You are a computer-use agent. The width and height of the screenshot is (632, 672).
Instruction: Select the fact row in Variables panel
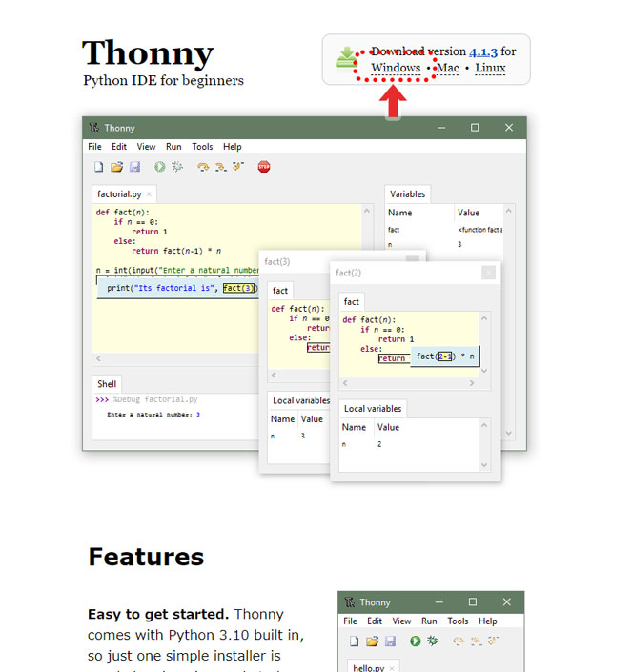pyautogui.click(x=444, y=230)
